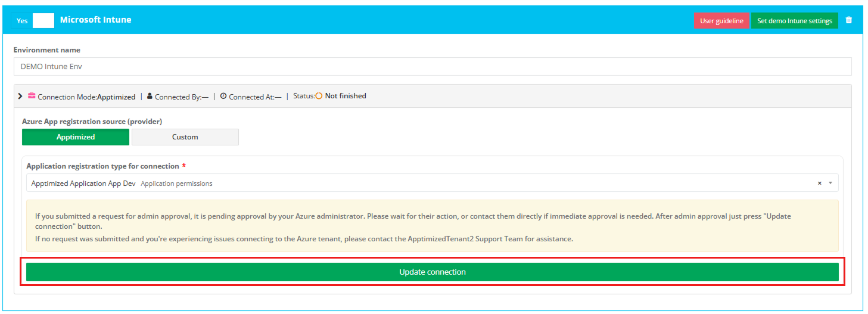
Task: Click the pink briefcase Connection Mode icon
Action: point(32,96)
